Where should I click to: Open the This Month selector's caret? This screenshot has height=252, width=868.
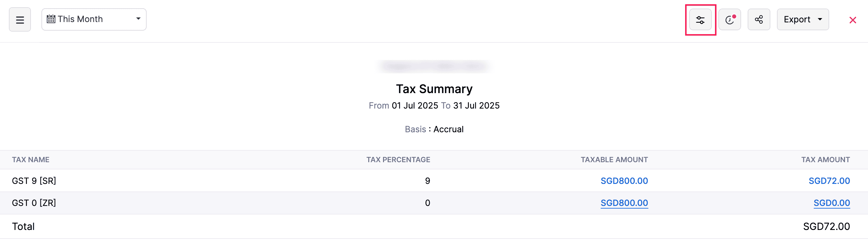(x=138, y=19)
